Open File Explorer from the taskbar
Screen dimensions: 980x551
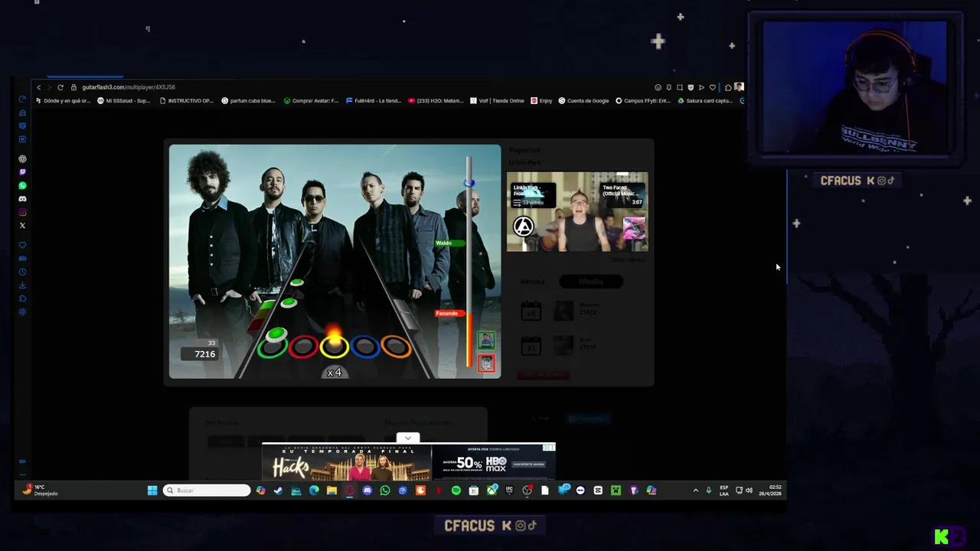(332, 491)
